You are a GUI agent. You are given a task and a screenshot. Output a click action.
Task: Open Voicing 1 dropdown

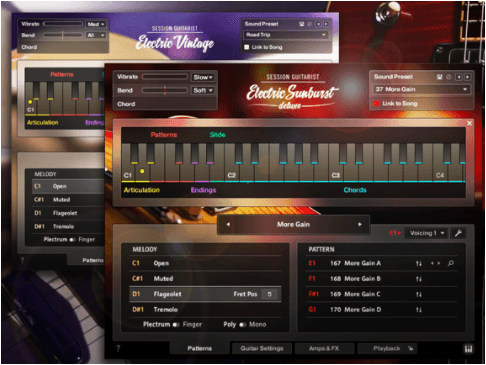tap(427, 233)
